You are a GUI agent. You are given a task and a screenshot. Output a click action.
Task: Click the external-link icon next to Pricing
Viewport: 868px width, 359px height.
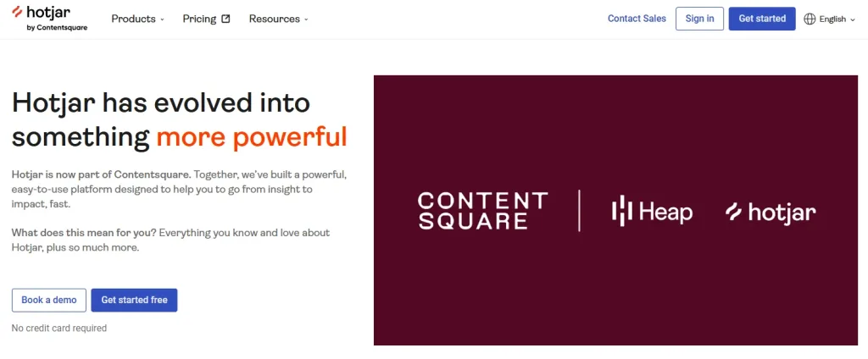coord(225,19)
